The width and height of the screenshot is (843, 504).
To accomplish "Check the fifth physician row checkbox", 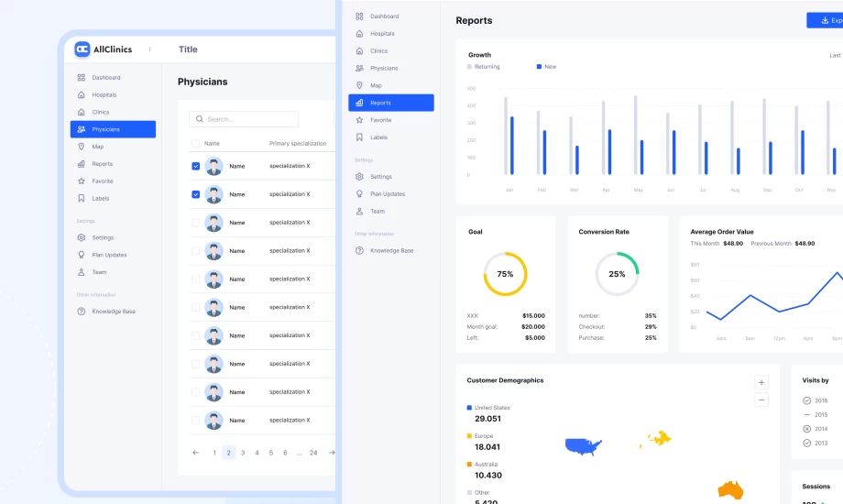I will 196,279.
